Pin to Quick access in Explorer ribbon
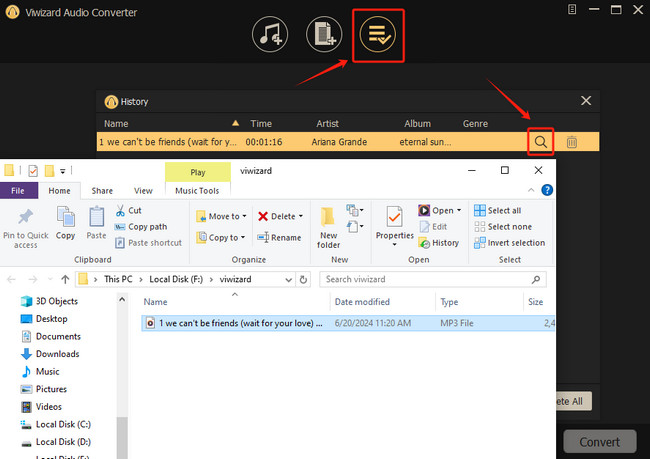 pyautogui.click(x=26, y=228)
